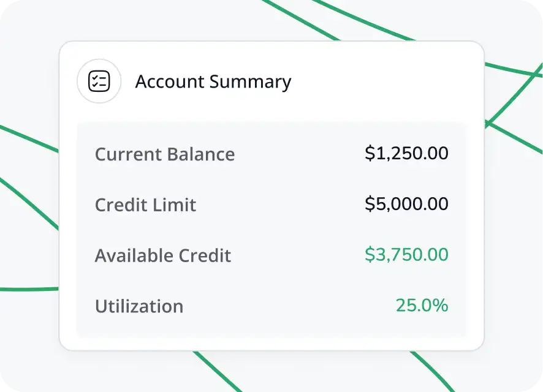Screen dimensions: 543x392
Task: Click the Available Credit label
Action: coord(162,255)
